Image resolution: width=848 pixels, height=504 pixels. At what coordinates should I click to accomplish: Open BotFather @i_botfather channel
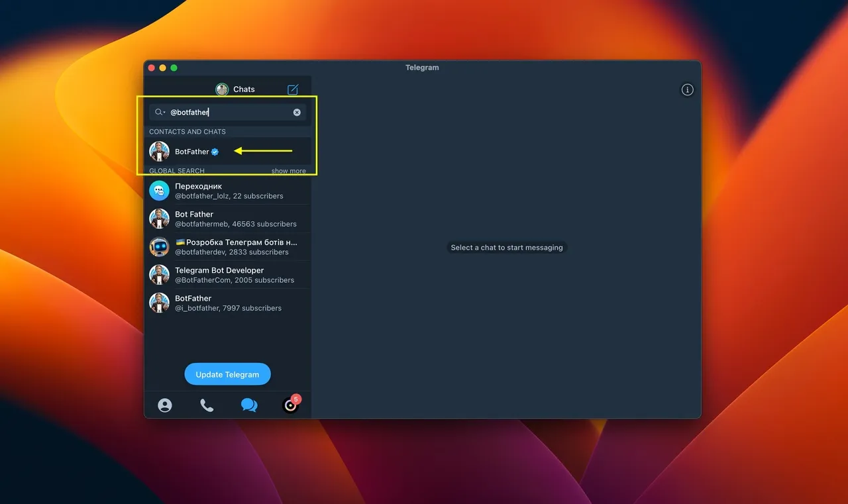(x=227, y=303)
